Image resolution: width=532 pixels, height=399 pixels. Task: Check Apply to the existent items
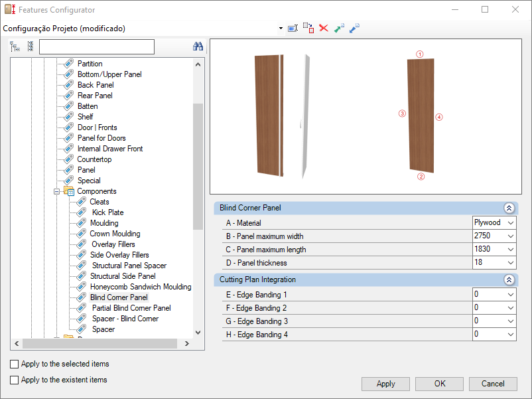click(x=14, y=380)
